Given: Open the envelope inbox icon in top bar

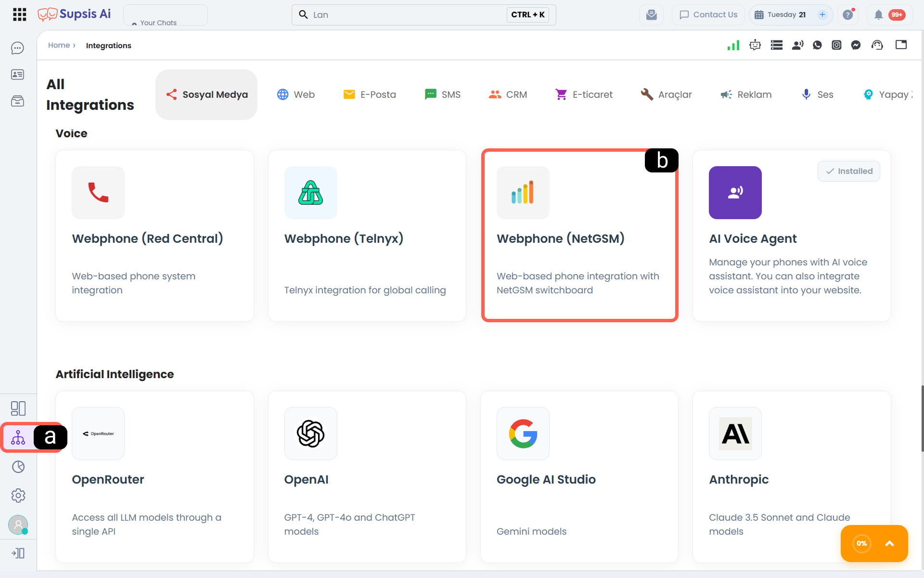Looking at the screenshot, I should click(x=652, y=15).
